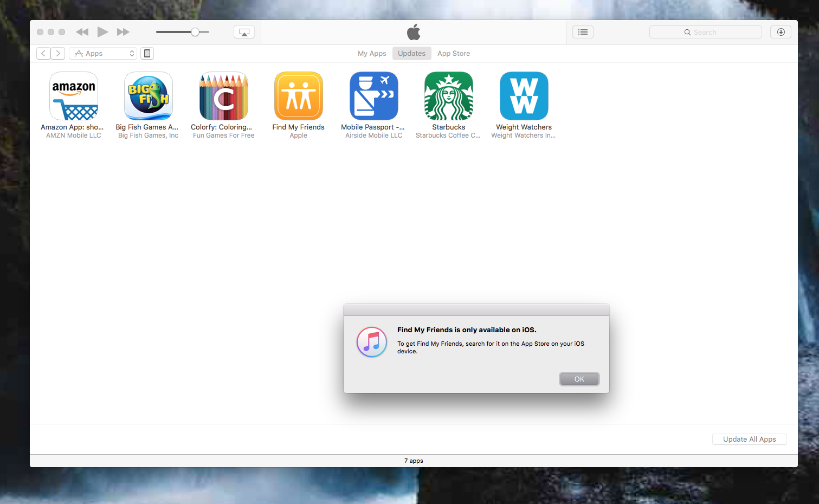Click the Fun Games For Free label

pos(224,135)
